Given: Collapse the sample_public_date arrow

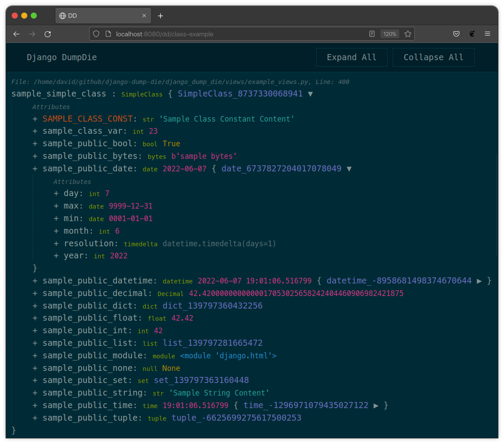Looking at the screenshot, I should click(349, 169).
